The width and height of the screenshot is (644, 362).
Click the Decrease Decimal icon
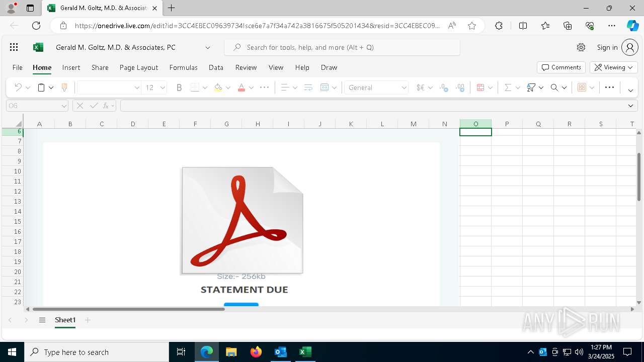pyautogui.click(x=460, y=87)
